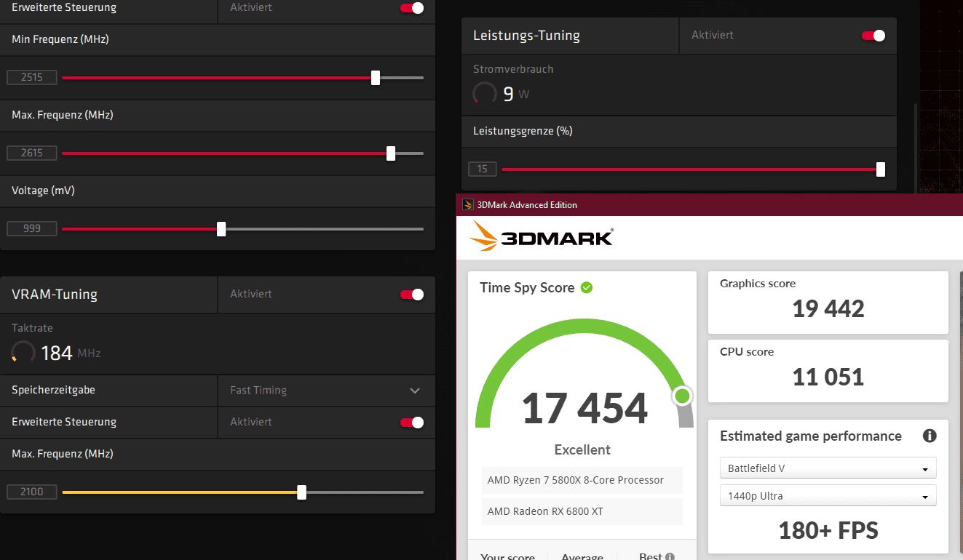963x560 pixels.
Task: Toggle Leistungs-Tuning switch off
Action: pyautogui.click(x=873, y=36)
